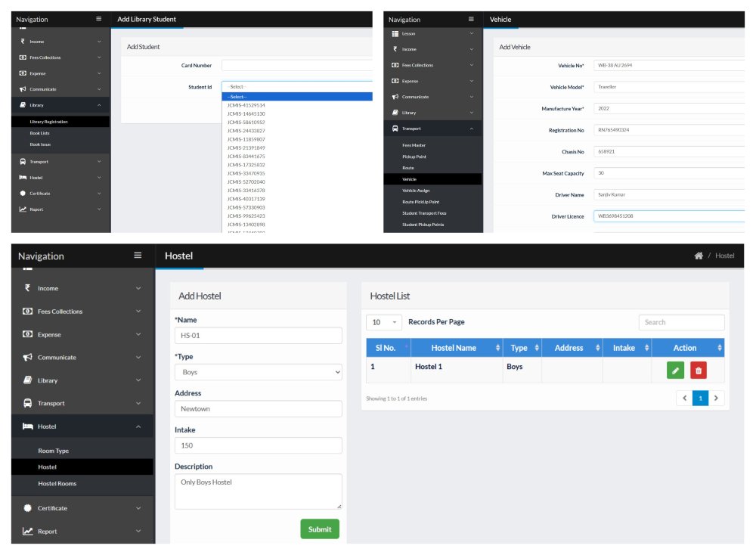Go to next page in Hostel List
The height and width of the screenshot is (555, 756).
716,398
